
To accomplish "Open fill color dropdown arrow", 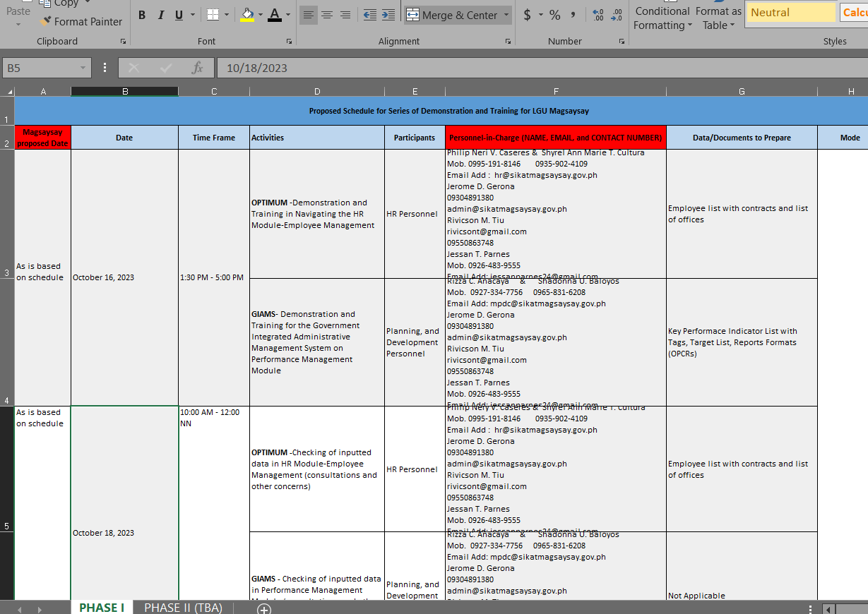I will [x=261, y=15].
